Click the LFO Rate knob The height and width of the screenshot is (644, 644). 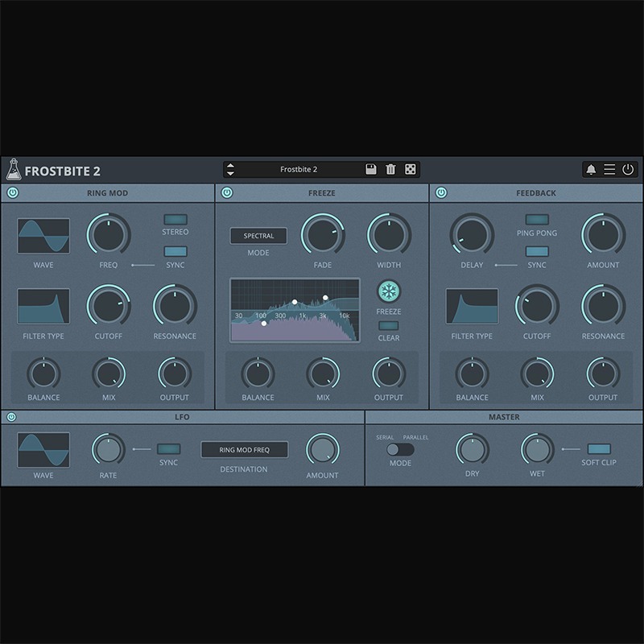click(x=109, y=449)
